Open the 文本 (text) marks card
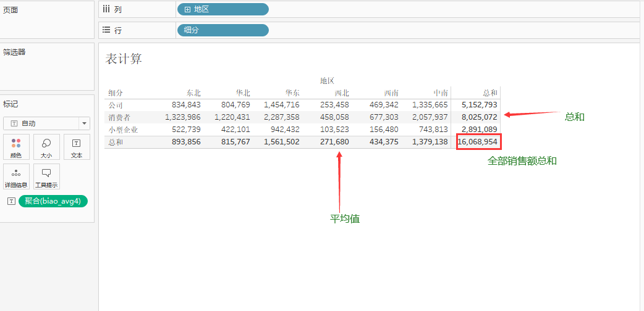Screen dimensions: 644x311 (x=77, y=147)
